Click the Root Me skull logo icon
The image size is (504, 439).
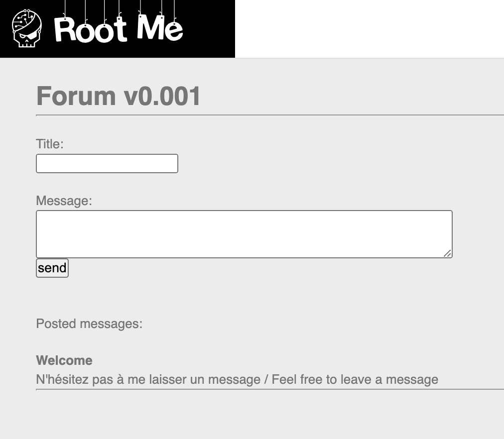27,28
